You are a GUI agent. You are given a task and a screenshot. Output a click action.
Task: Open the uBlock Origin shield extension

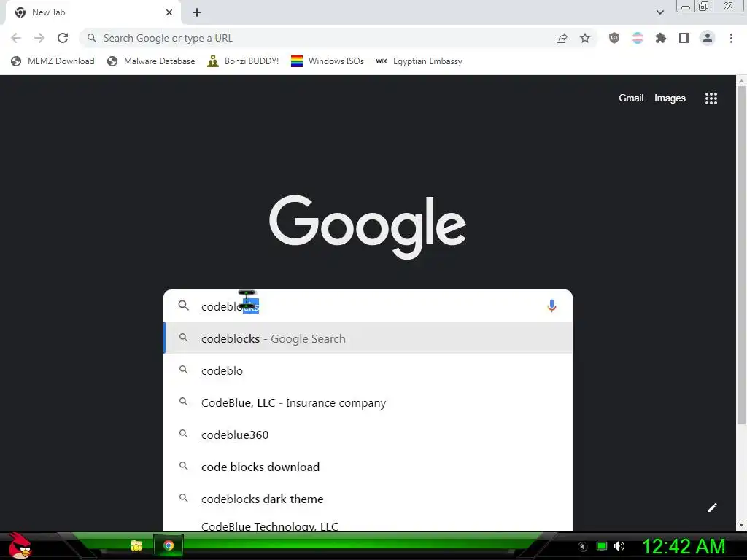(614, 38)
